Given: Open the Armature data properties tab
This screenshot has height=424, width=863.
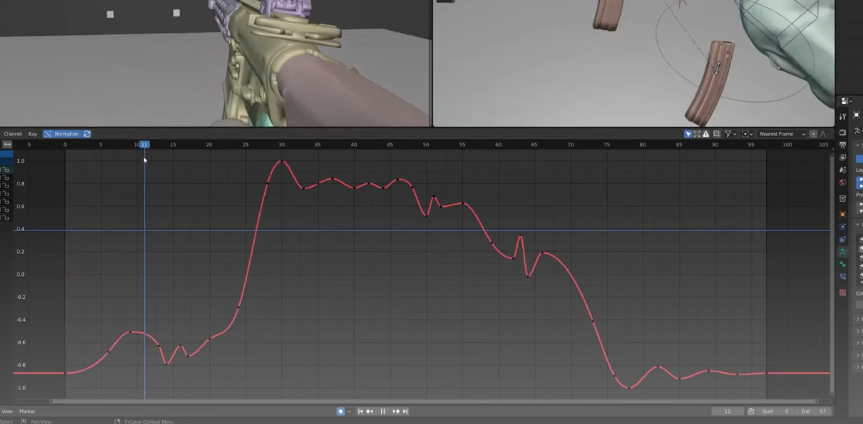Looking at the screenshot, I should pos(843,252).
